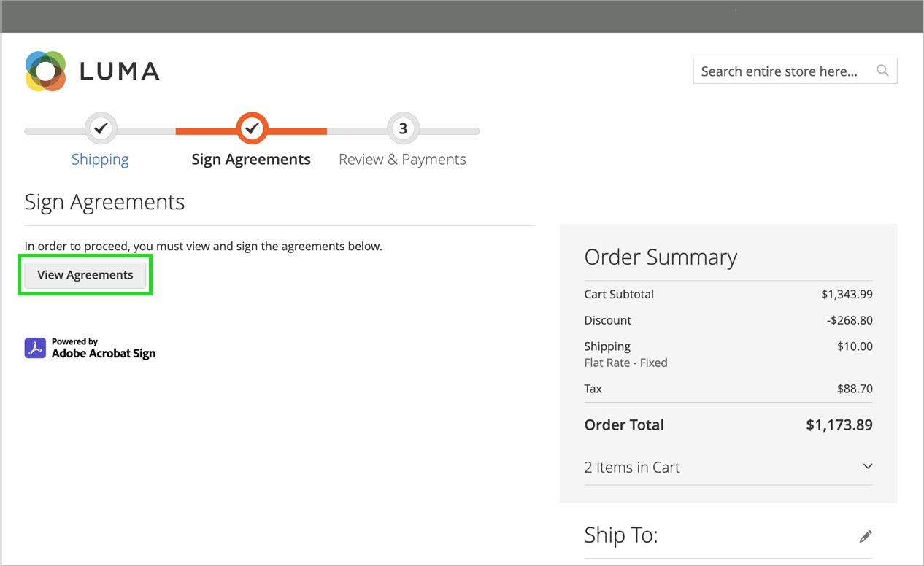Click the Flat Rate - Fixed shipping label
The width and height of the screenshot is (924, 566).
point(625,363)
